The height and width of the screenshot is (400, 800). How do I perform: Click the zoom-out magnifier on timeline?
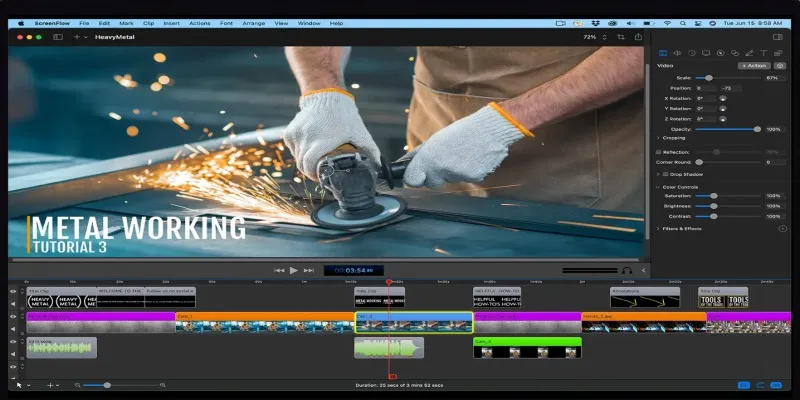click(x=78, y=385)
